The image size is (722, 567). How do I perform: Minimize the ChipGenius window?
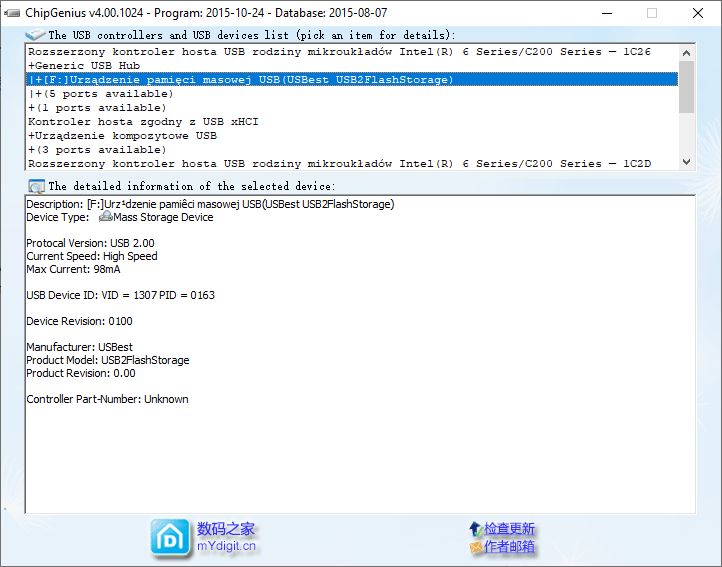coord(607,13)
